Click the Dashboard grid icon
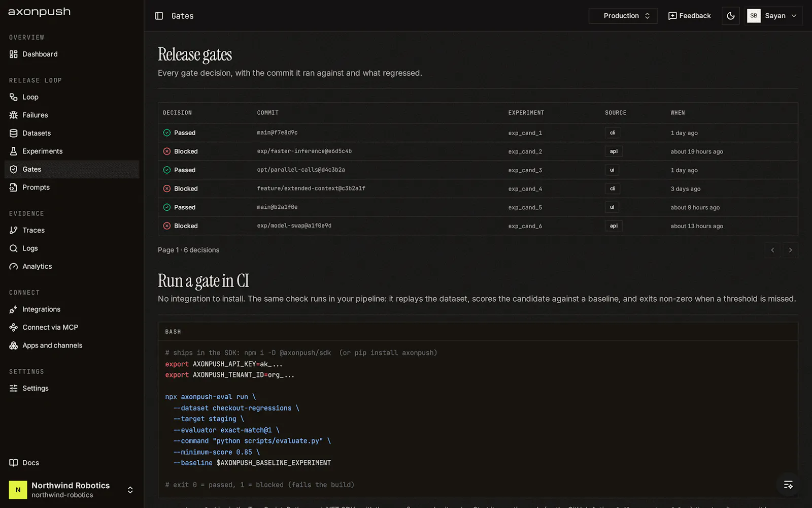The height and width of the screenshot is (508, 812). (x=14, y=54)
